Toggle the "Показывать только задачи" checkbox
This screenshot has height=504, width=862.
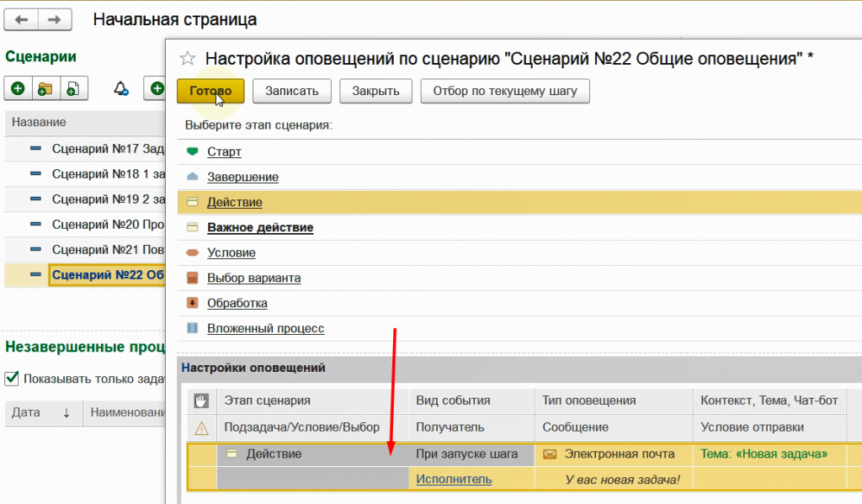coord(12,378)
